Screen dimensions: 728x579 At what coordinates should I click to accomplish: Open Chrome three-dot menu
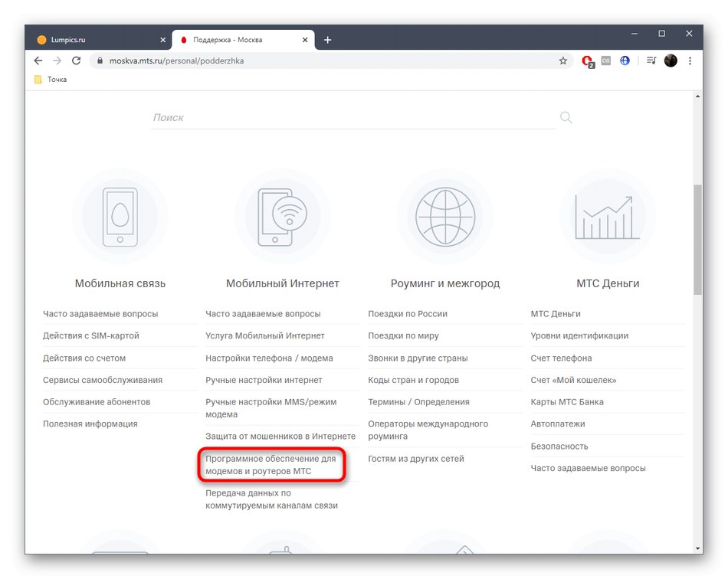click(690, 61)
